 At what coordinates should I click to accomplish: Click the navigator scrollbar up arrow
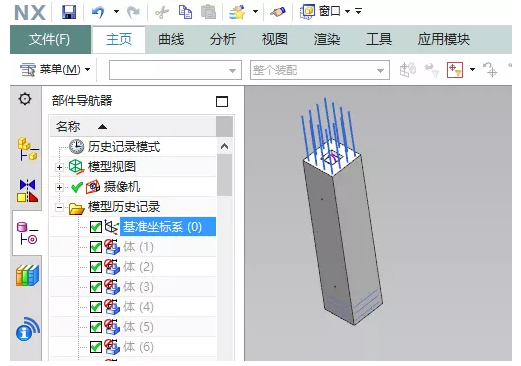(x=225, y=146)
